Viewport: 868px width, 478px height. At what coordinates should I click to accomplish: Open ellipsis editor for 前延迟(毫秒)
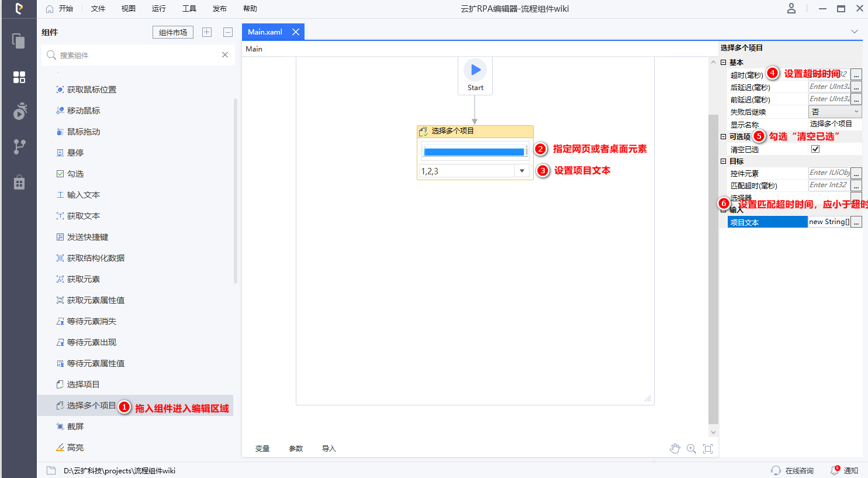pyautogui.click(x=856, y=99)
